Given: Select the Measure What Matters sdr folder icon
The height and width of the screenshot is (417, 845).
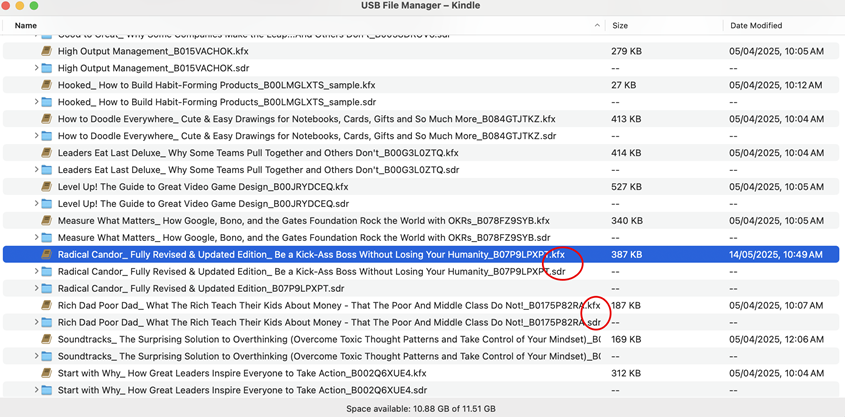Looking at the screenshot, I should 46,238.
